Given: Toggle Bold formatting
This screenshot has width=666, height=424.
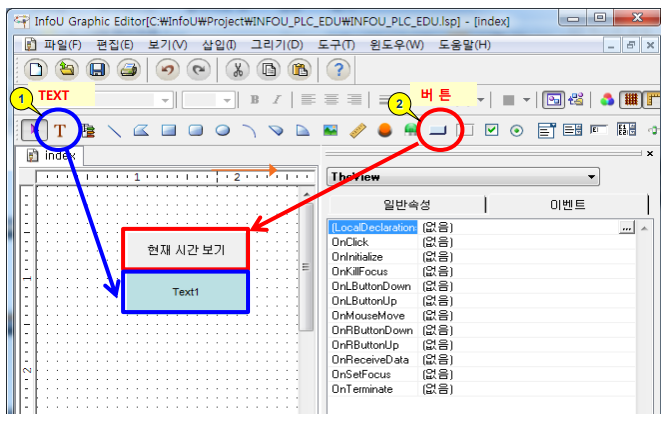Looking at the screenshot, I should [x=254, y=99].
